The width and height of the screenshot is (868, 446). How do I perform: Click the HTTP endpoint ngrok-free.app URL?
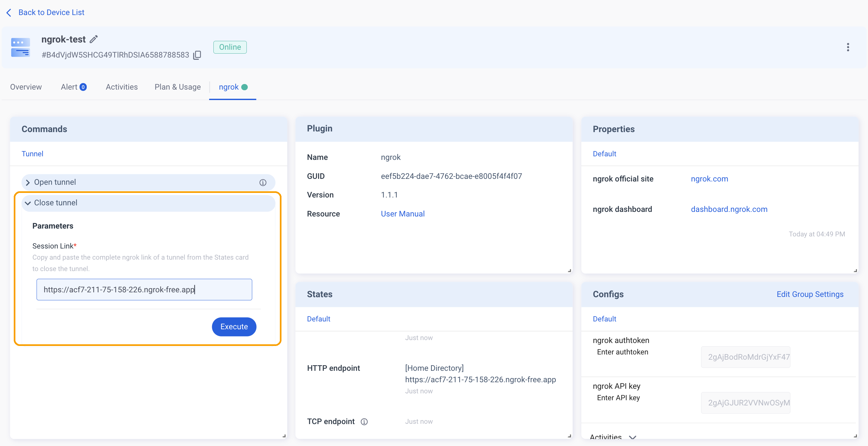pyautogui.click(x=480, y=379)
